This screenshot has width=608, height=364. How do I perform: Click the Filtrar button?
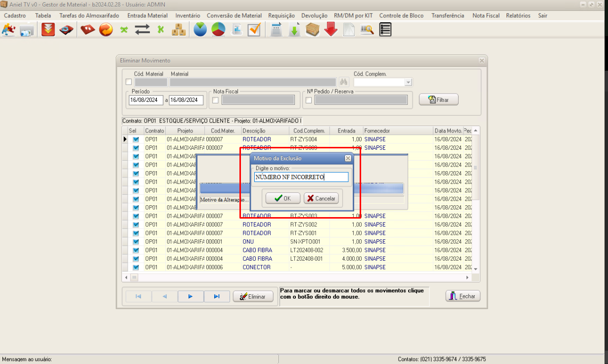pyautogui.click(x=438, y=100)
